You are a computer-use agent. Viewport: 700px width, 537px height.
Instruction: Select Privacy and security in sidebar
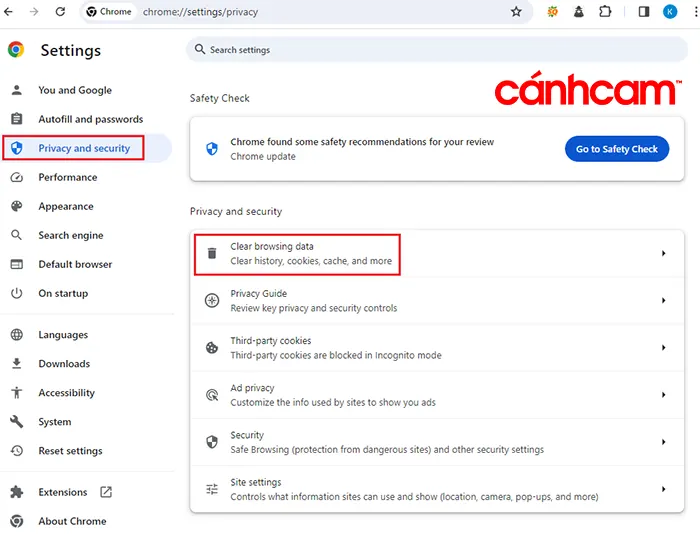point(84,148)
